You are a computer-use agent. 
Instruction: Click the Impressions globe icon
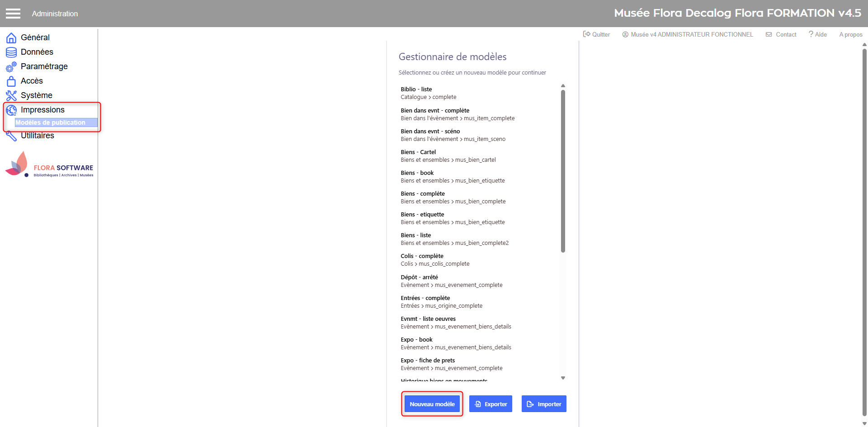(11, 110)
